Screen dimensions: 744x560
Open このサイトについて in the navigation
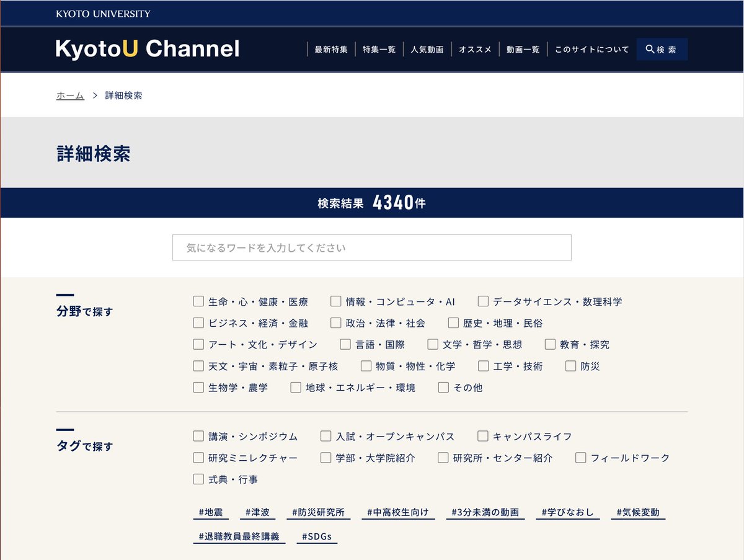[591, 50]
